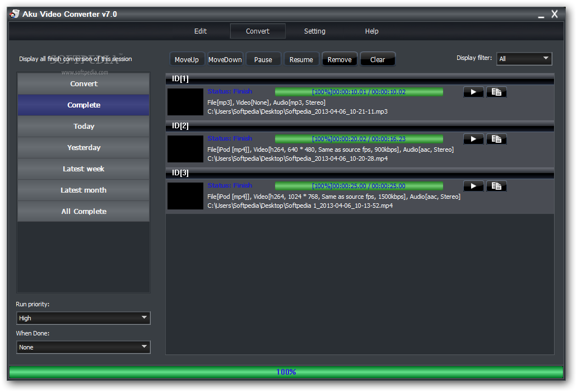This screenshot has height=392, width=577.
Task: Click the MoveDown button
Action: [x=225, y=59]
